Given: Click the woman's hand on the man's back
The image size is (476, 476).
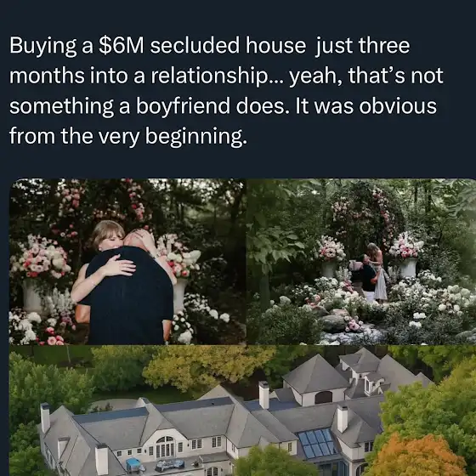Looking at the screenshot, I should 118,265.
